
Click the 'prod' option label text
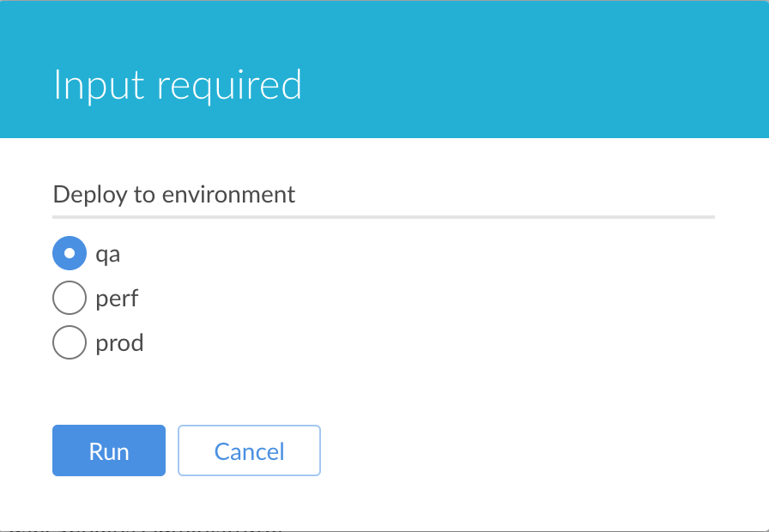[120, 343]
